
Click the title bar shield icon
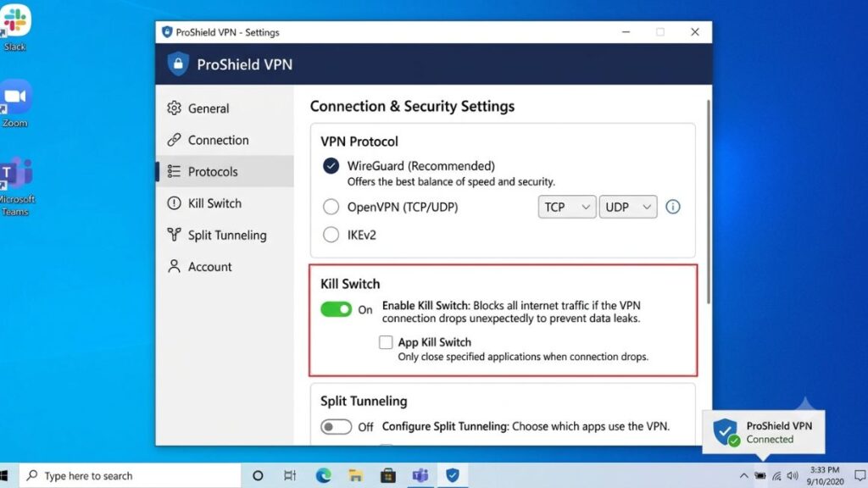167,32
